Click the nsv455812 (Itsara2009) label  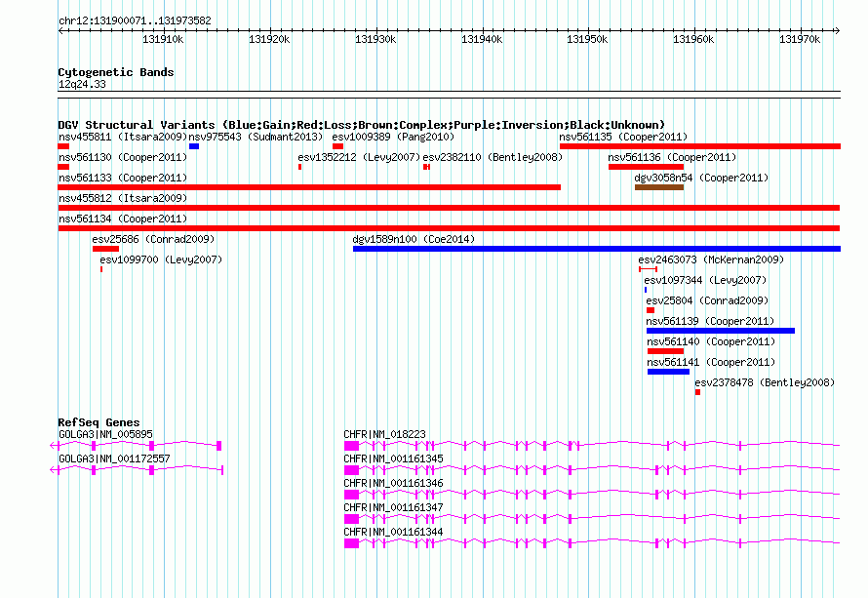123,198
